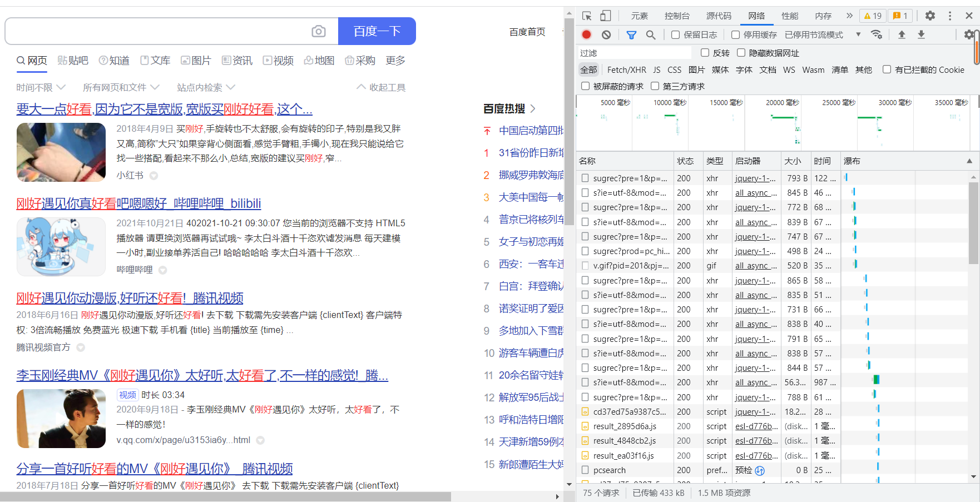Export HAR file with download arrow

[921, 34]
